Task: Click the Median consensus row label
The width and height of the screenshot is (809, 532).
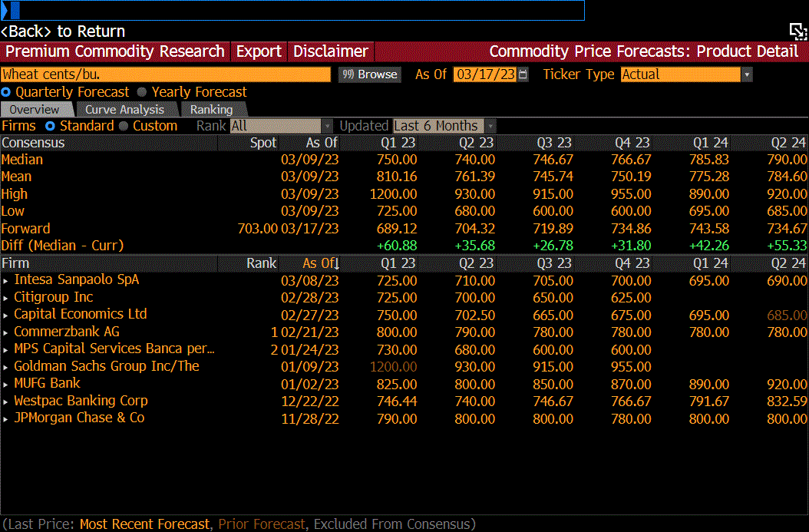Action: click(x=22, y=160)
